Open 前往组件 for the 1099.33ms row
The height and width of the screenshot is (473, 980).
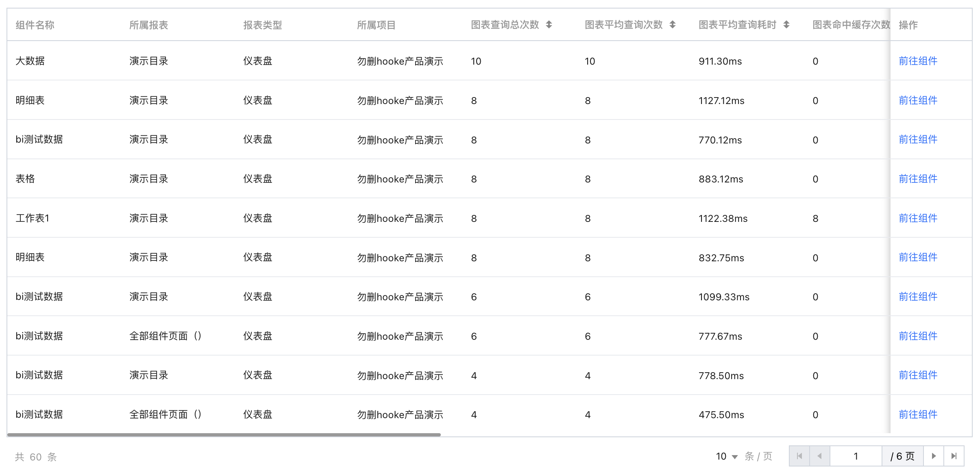pyautogui.click(x=918, y=297)
